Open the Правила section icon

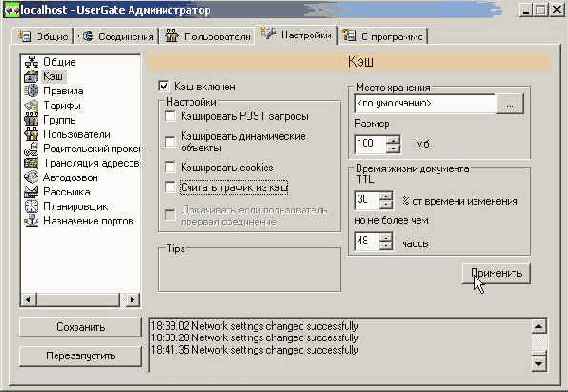click(31, 91)
